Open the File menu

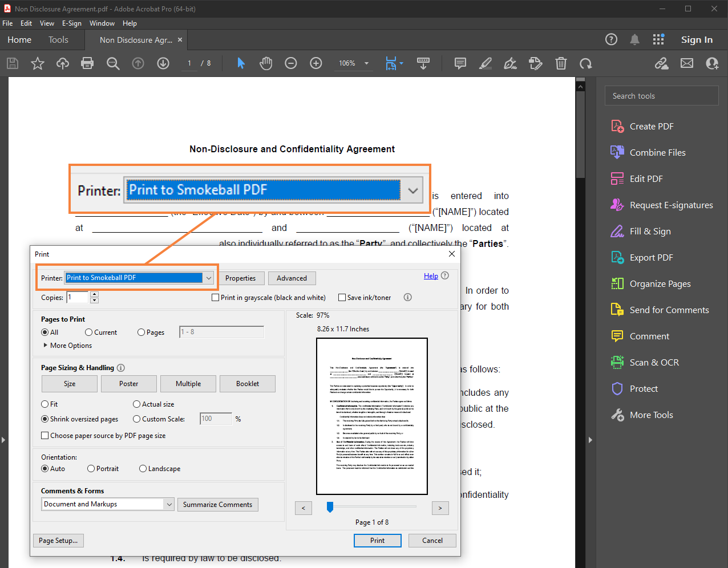pos(7,23)
